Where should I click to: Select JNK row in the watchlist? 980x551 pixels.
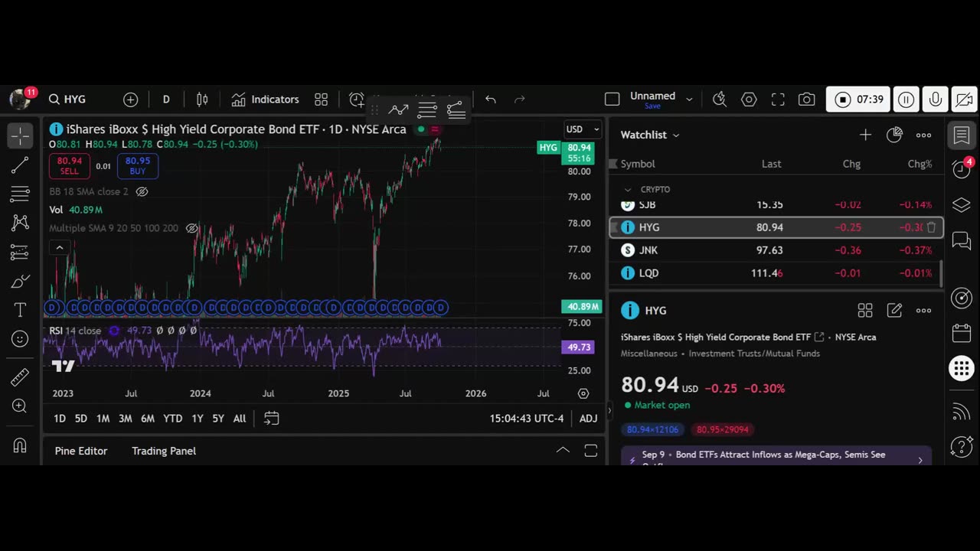(x=776, y=250)
